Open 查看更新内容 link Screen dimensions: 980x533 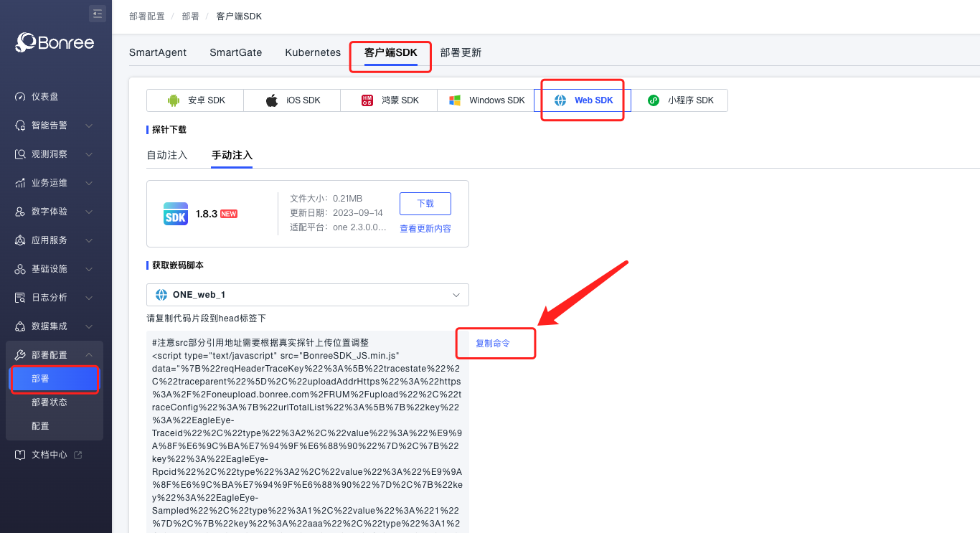point(425,229)
